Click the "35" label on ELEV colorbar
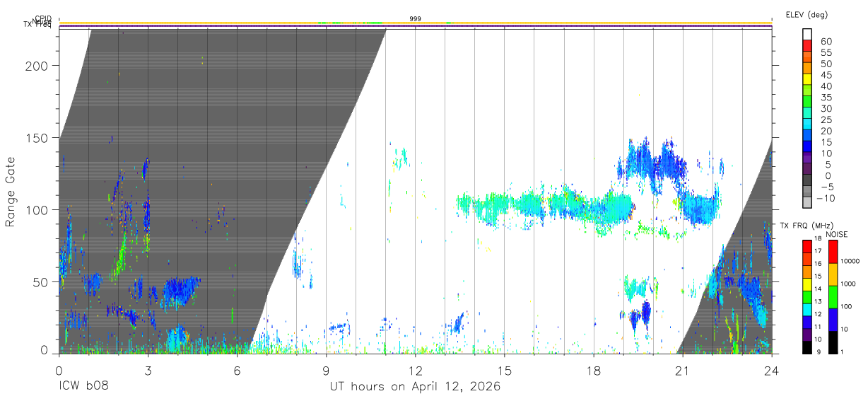Screen dimensions: 868x401 pyautogui.click(x=826, y=98)
